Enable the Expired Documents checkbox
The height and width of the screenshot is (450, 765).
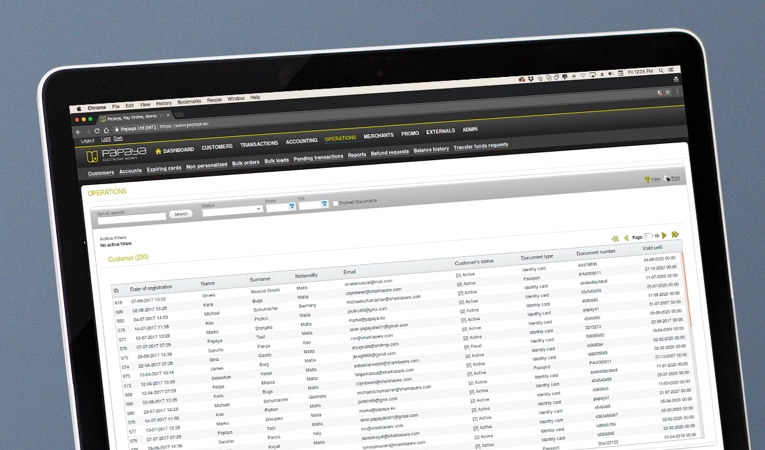[x=335, y=202]
